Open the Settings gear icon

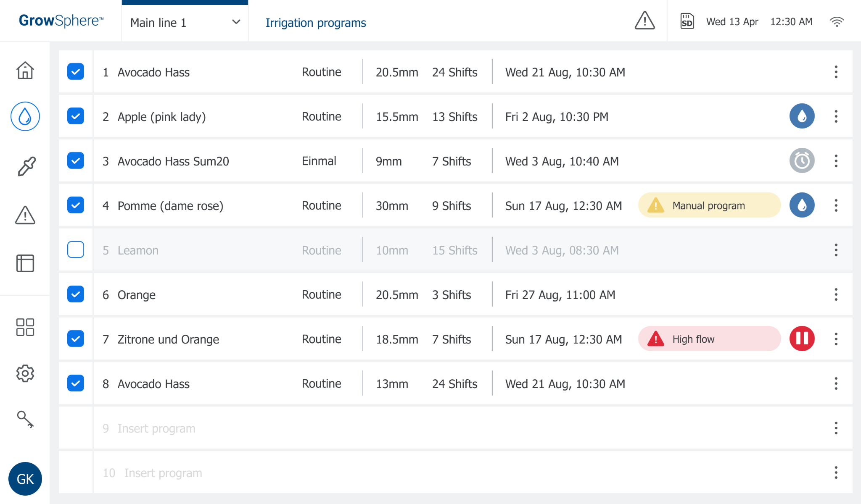(x=25, y=373)
